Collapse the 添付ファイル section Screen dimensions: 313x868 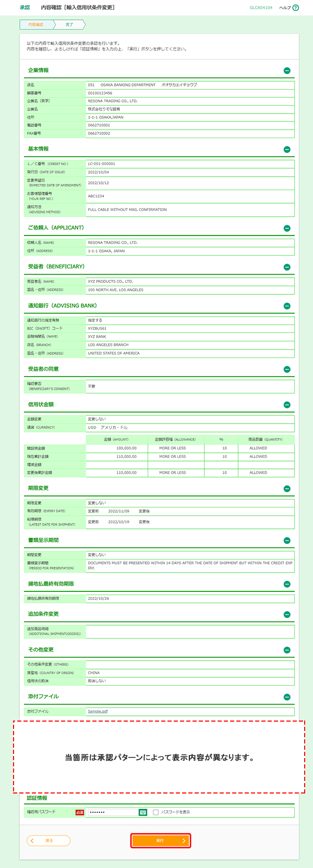coord(287,697)
